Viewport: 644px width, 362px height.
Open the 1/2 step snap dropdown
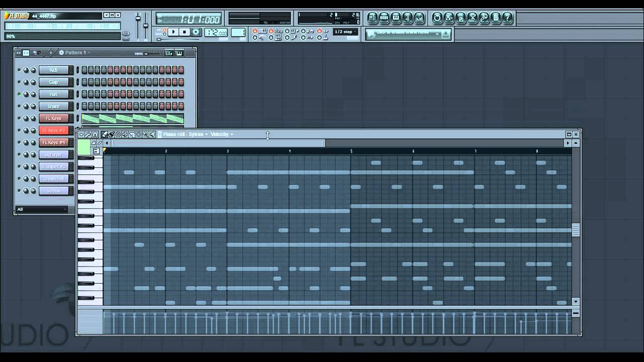pyautogui.click(x=346, y=32)
